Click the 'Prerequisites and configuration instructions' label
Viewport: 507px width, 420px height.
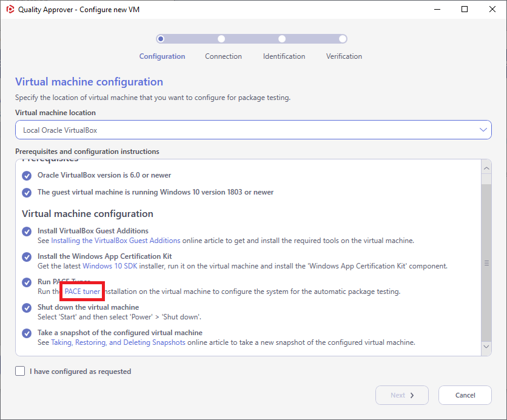87,152
